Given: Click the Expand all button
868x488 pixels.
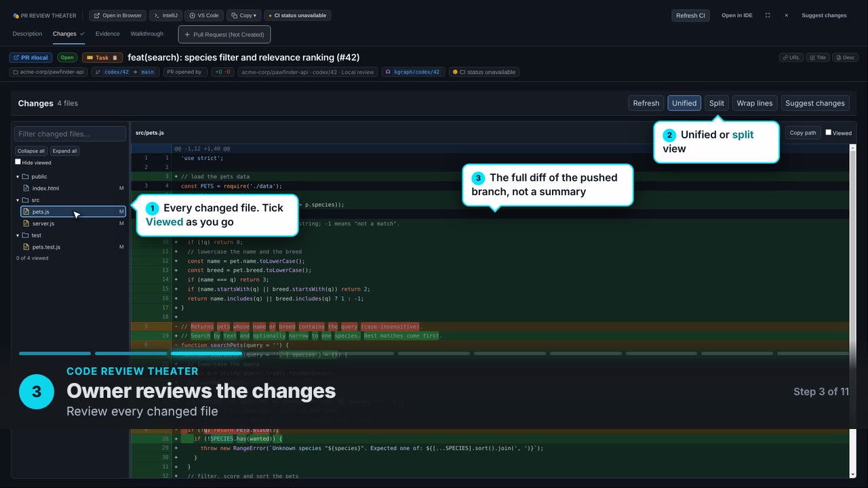Looking at the screenshot, I should pyautogui.click(x=65, y=151).
